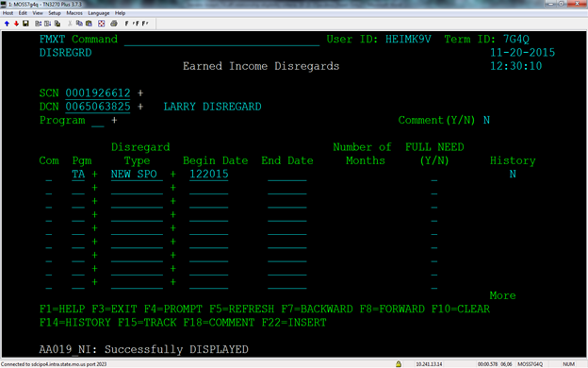Image resolution: width=588 pixels, height=368 pixels.
Task: Click the plus prompt beside SCN number
Action: pos(140,92)
